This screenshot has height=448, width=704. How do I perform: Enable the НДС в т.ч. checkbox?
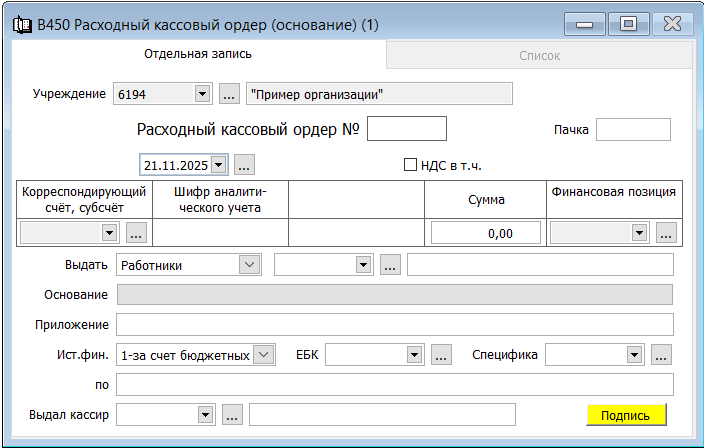(x=409, y=165)
